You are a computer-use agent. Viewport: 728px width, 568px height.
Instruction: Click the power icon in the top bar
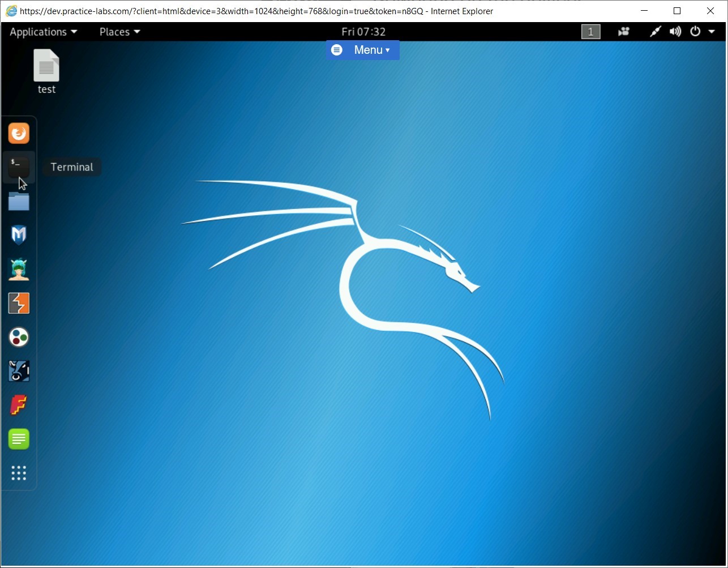click(x=695, y=32)
